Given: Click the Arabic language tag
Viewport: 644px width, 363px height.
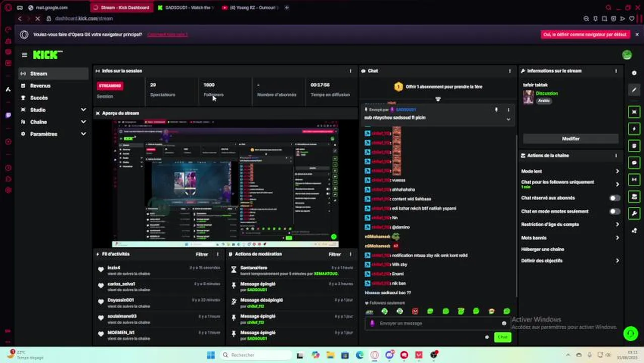Looking at the screenshot, I should click(x=544, y=101).
